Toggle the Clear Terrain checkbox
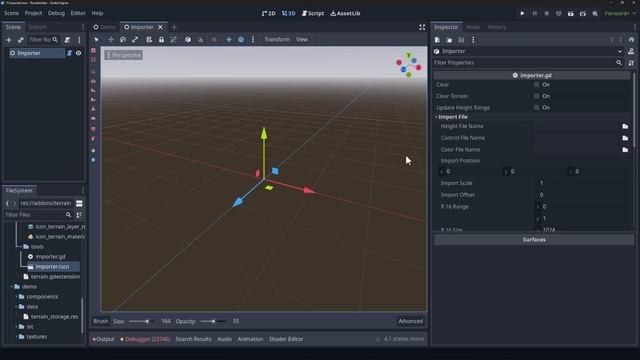640x360 pixels. pyautogui.click(x=536, y=96)
